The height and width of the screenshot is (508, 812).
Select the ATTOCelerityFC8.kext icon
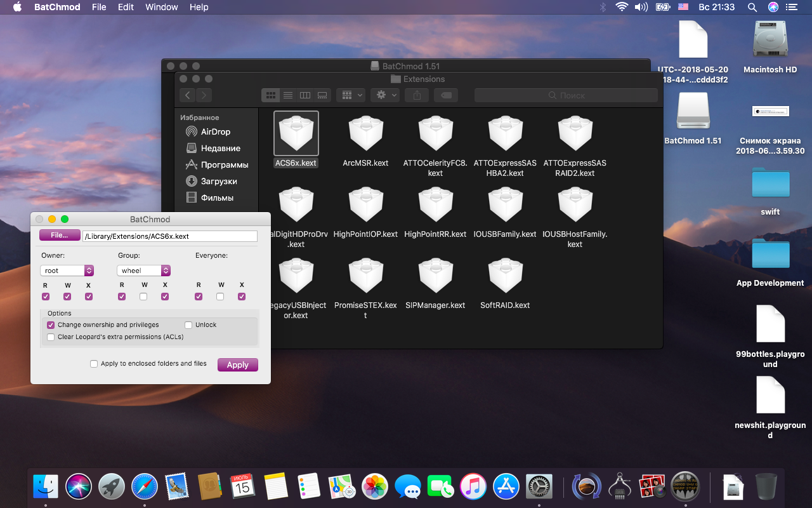coord(436,133)
